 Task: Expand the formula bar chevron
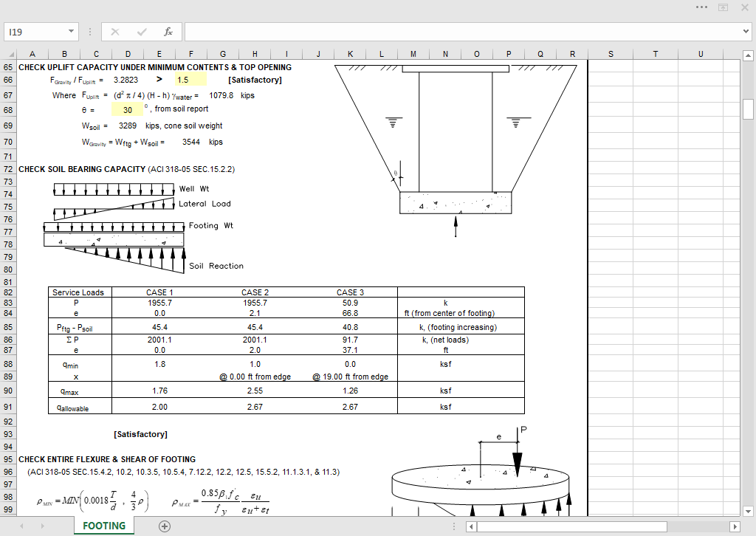point(746,32)
